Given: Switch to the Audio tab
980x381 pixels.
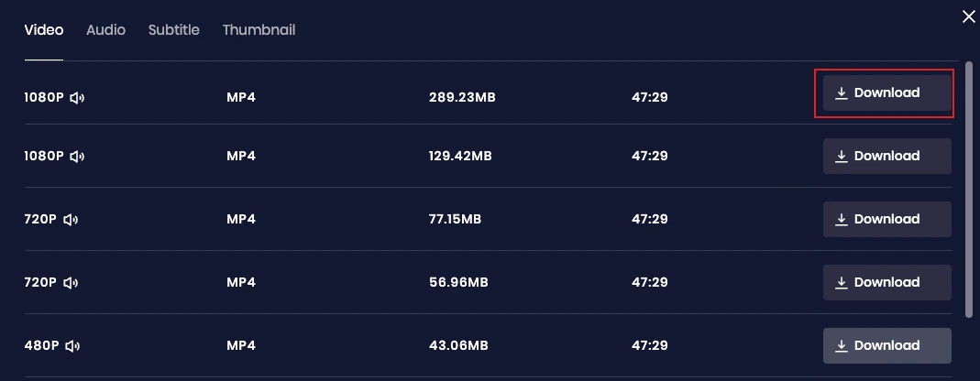Looking at the screenshot, I should pos(105,30).
